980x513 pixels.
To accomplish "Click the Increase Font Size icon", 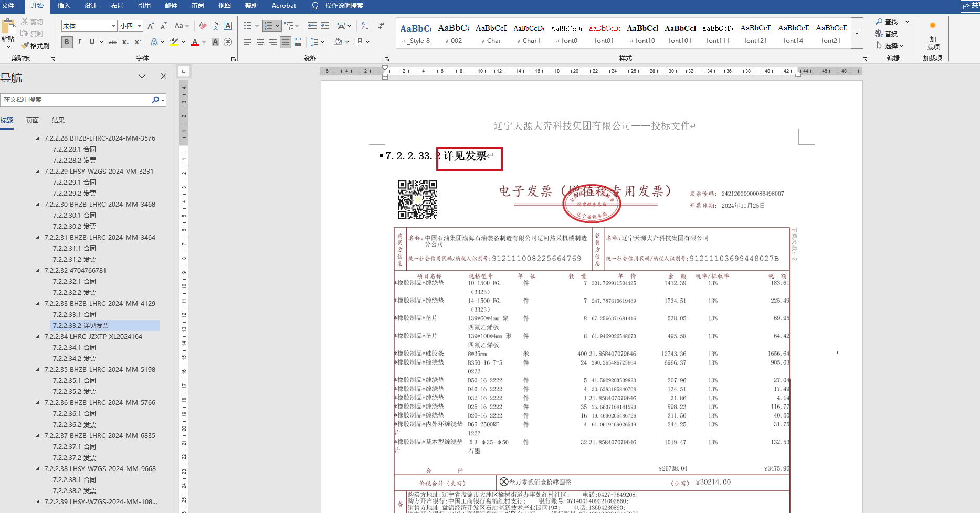I will pyautogui.click(x=151, y=26).
